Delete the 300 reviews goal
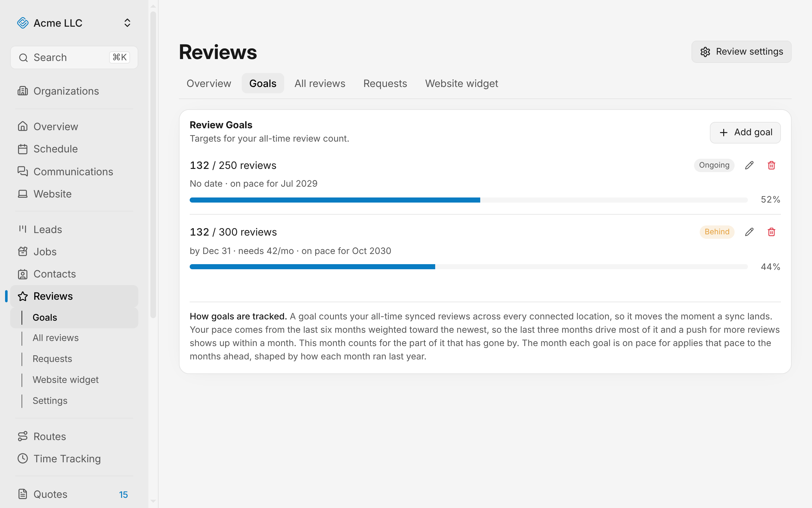The height and width of the screenshot is (508, 812). [771, 232]
